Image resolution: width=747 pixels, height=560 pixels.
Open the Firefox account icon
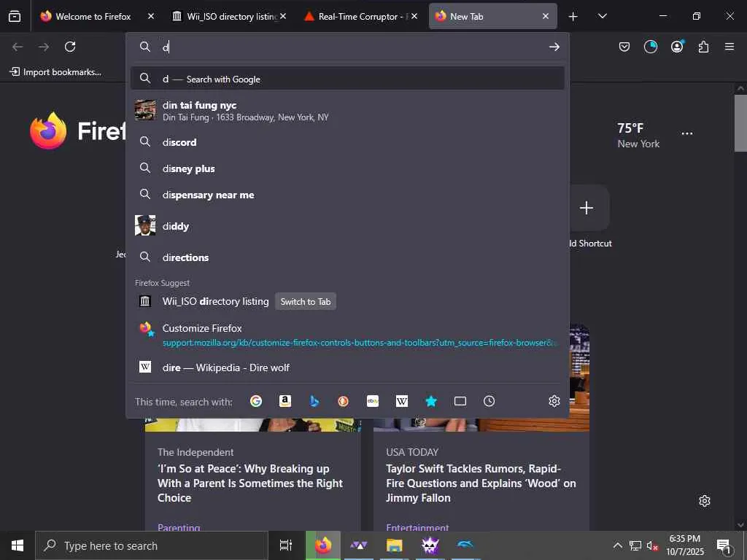pos(677,46)
